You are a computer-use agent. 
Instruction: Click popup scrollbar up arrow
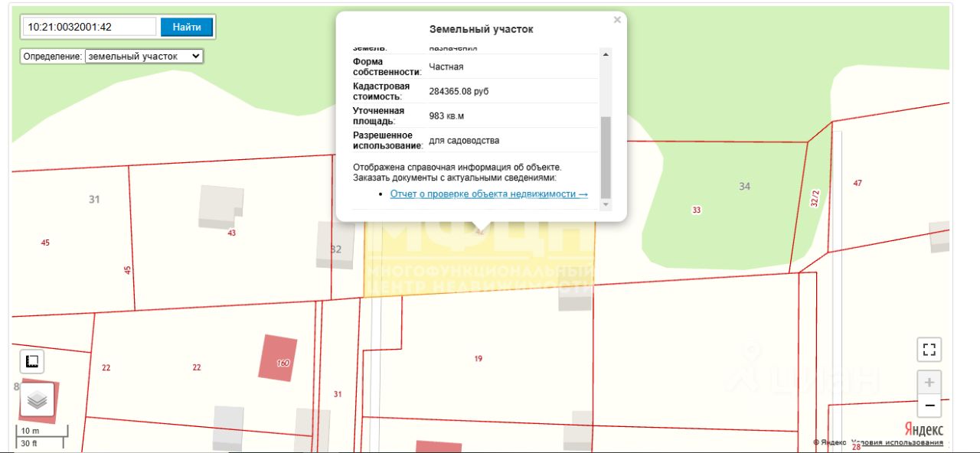[x=606, y=54]
